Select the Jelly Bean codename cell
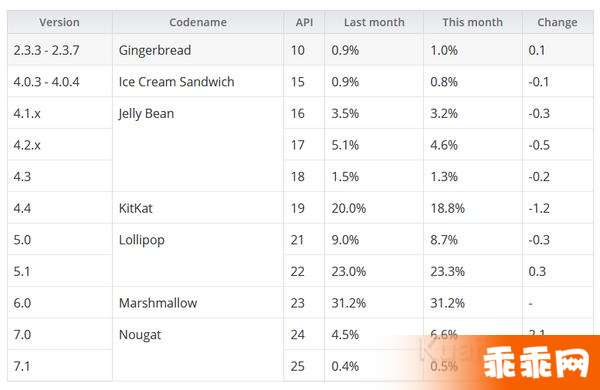 (x=198, y=145)
